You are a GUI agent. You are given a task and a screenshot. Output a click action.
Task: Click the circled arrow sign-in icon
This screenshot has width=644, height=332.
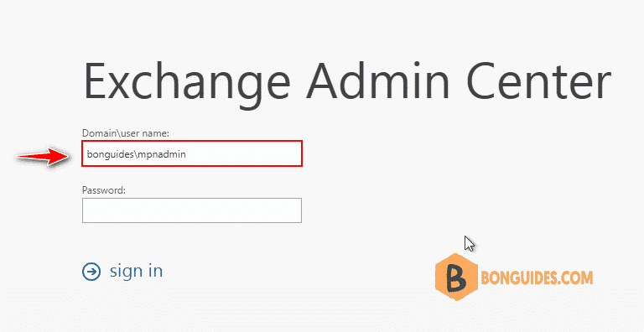(91, 272)
